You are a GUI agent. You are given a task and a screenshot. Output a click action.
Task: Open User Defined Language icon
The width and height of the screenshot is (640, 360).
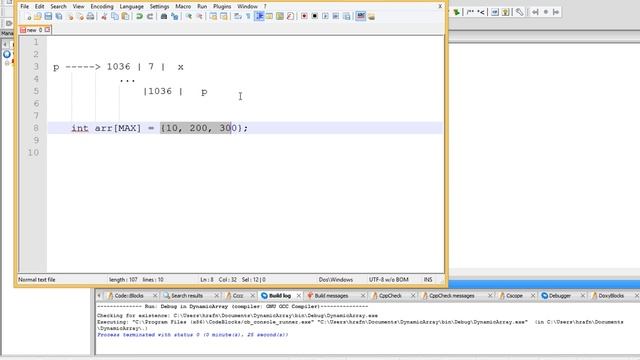click(269, 16)
